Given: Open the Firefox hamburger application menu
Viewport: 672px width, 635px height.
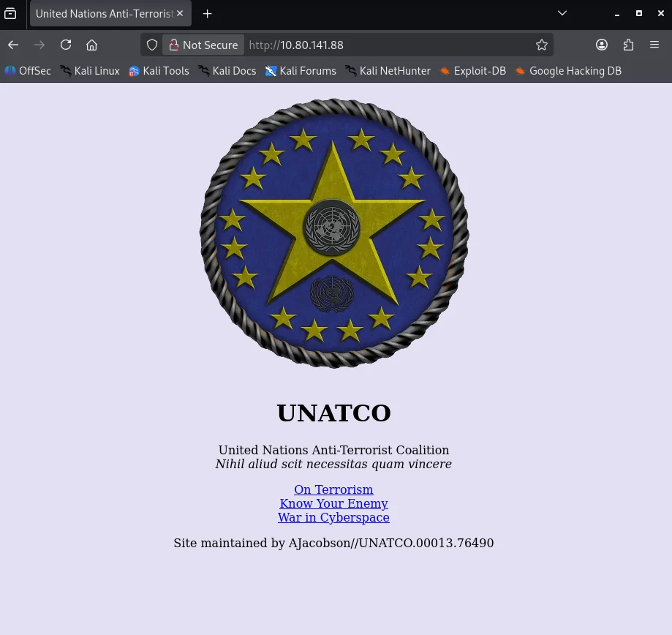Looking at the screenshot, I should pyautogui.click(x=654, y=45).
